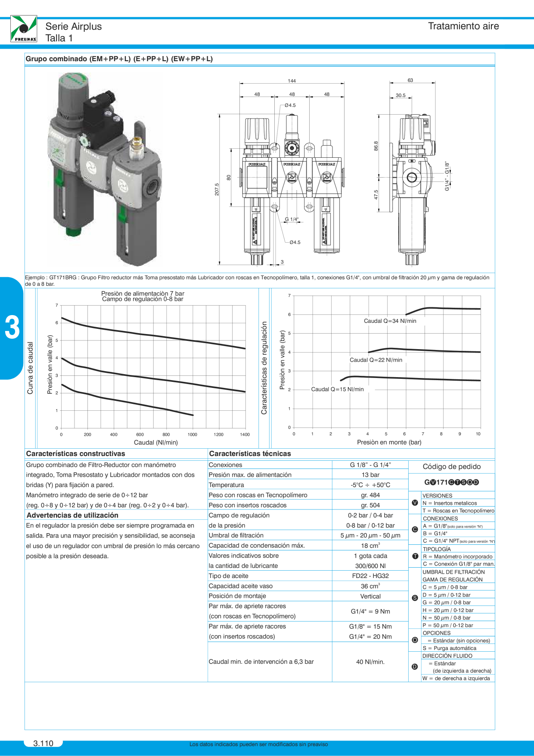Click the 'gr. 484' weight value
The image size is (534, 756).
pyautogui.click(x=370, y=495)
